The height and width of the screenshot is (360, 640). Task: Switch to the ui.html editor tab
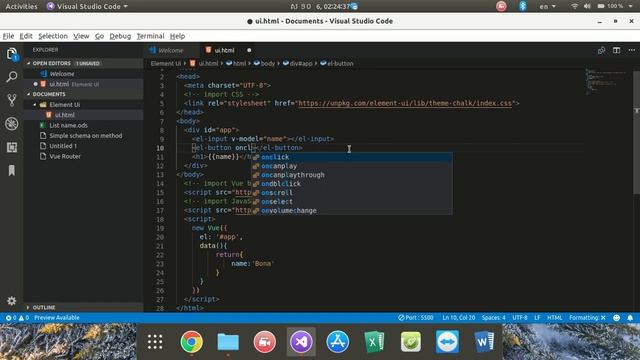coord(224,50)
